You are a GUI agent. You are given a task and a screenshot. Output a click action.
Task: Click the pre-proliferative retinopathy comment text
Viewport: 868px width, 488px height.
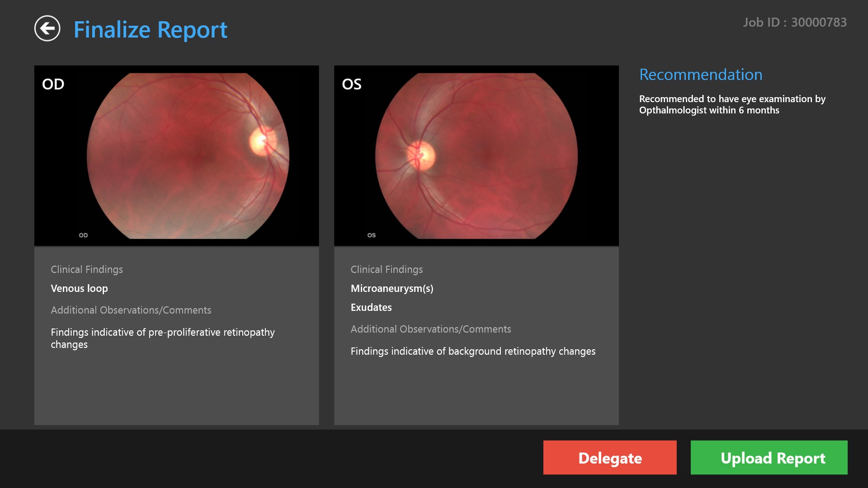[x=162, y=338]
